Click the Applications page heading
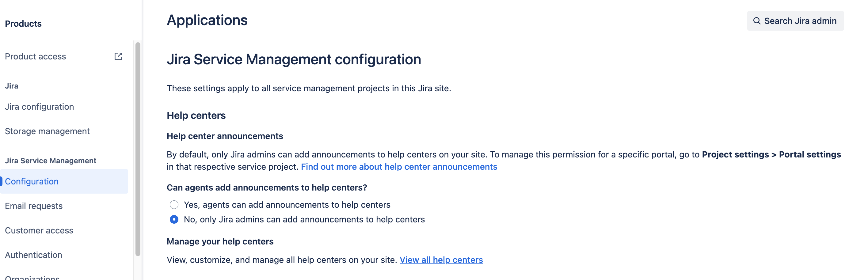This screenshot has height=280, width=868. 207,20
